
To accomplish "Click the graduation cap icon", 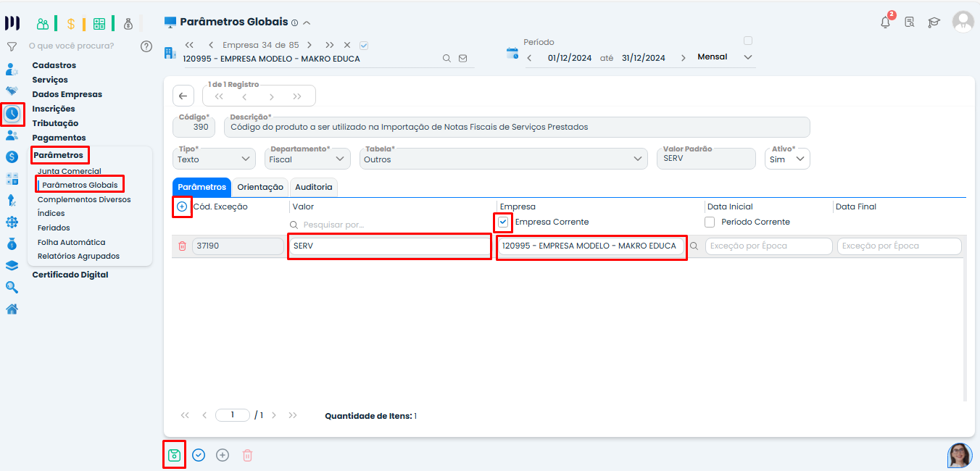I will 934,22.
